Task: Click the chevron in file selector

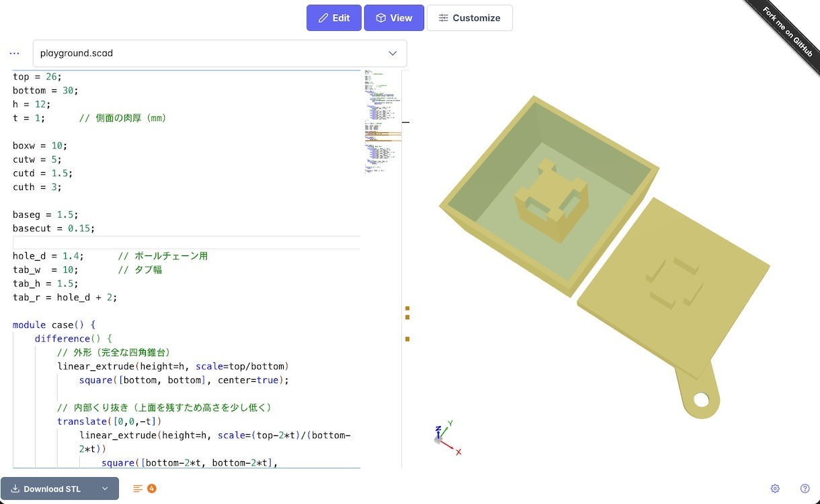Action: click(393, 53)
